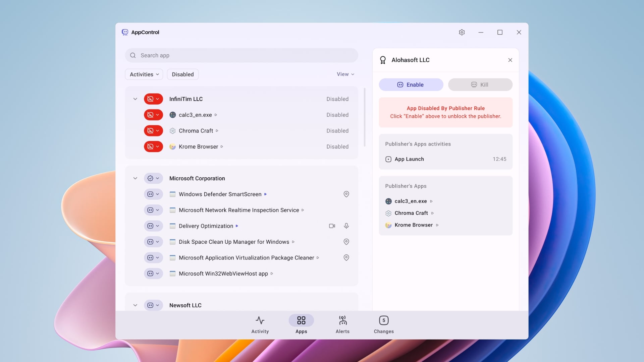Click the Microsoft Network Realtime Inspection Service window icon
Image resolution: width=644 pixels, height=362 pixels.
173,210
